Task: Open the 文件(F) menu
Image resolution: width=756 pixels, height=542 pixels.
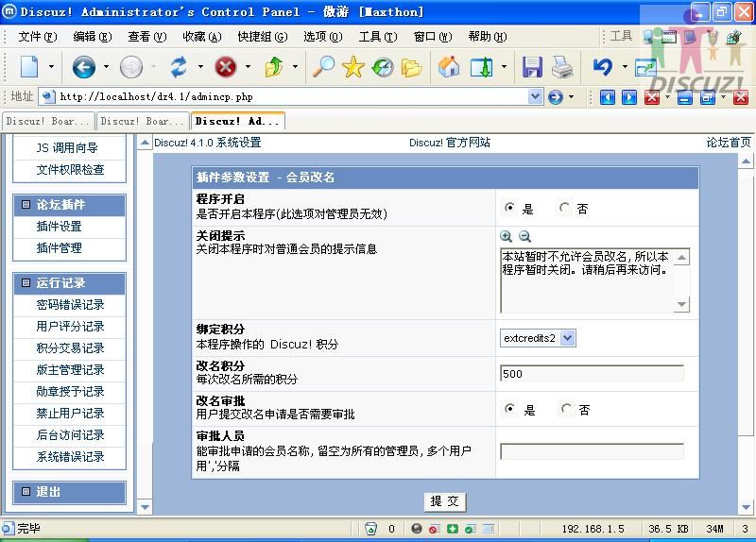Action: (x=38, y=37)
